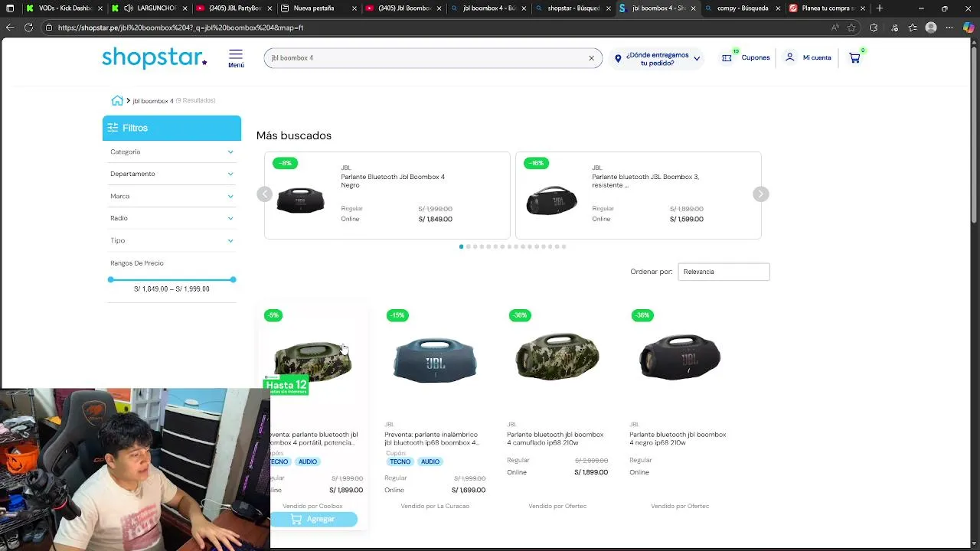Click the read aloud icon in the address bar
980x551 pixels.
(835, 28)
